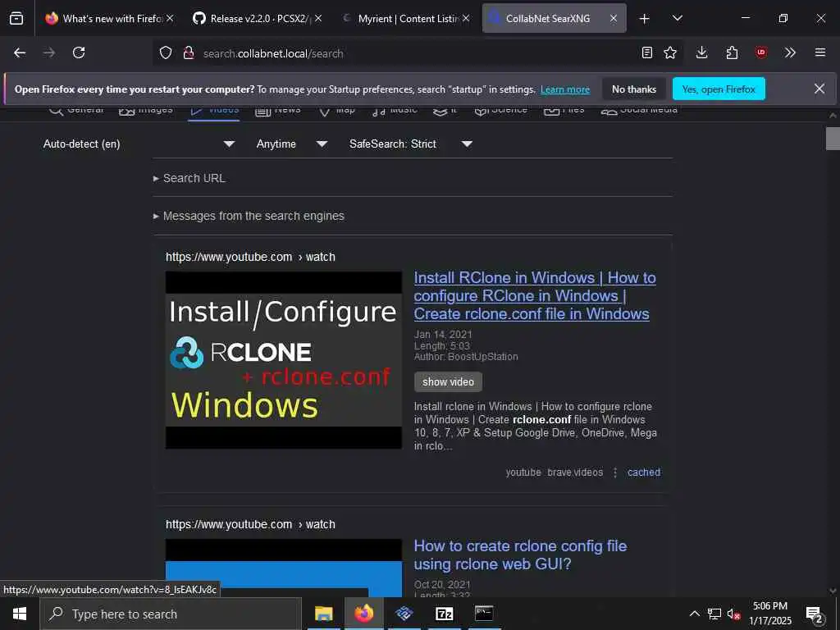
Task: Click the Firefox View icon in tab bar
Action: coord(16,18)
